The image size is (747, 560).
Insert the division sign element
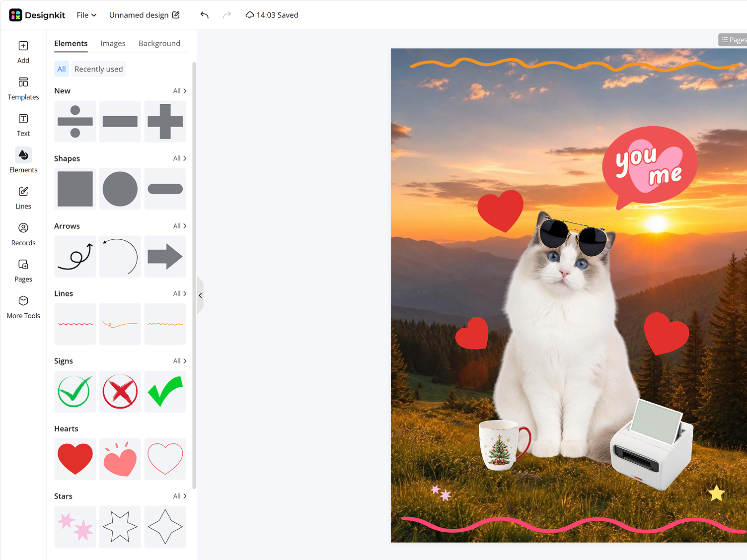75,122
